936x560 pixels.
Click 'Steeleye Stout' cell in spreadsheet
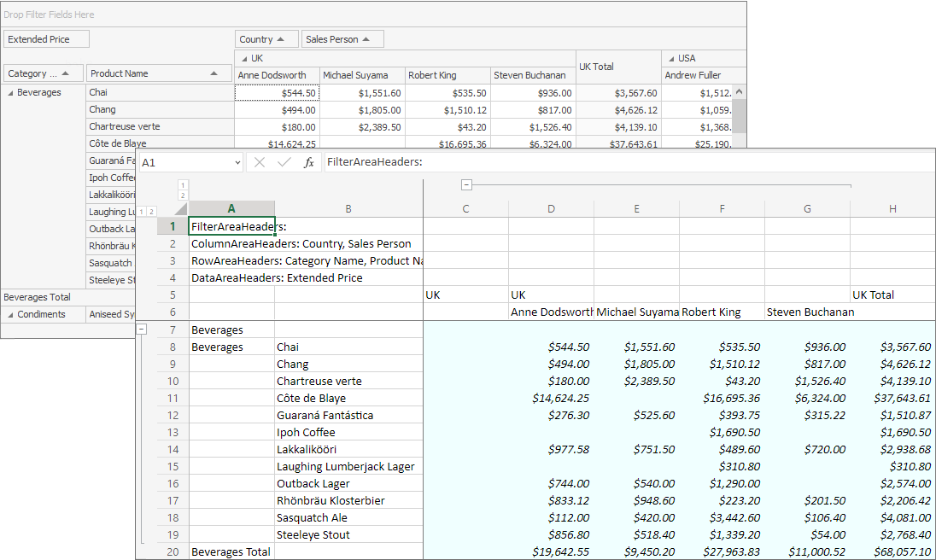coord(348,535)
